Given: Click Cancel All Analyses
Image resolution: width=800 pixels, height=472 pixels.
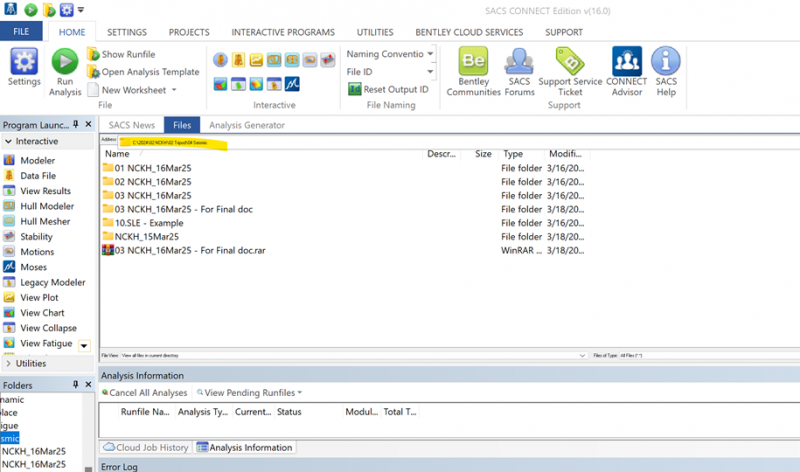Looking at the screenshot, I should coord(144,392).
